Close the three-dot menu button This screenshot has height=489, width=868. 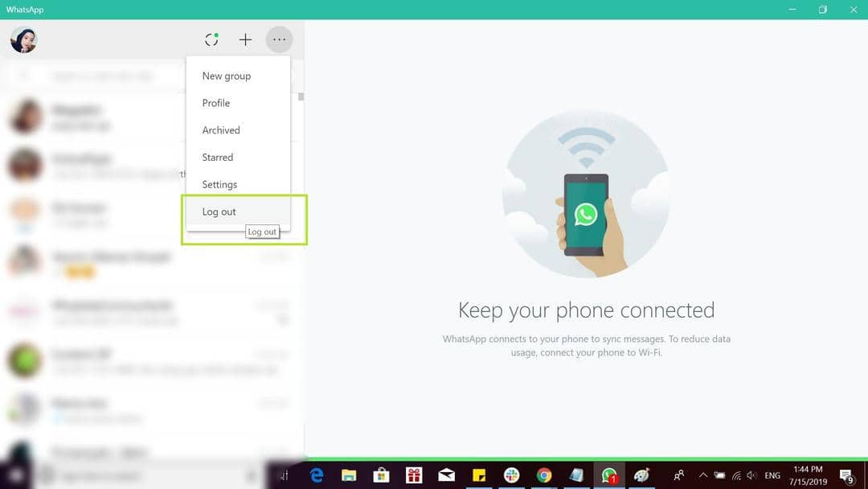click(279, 39)
